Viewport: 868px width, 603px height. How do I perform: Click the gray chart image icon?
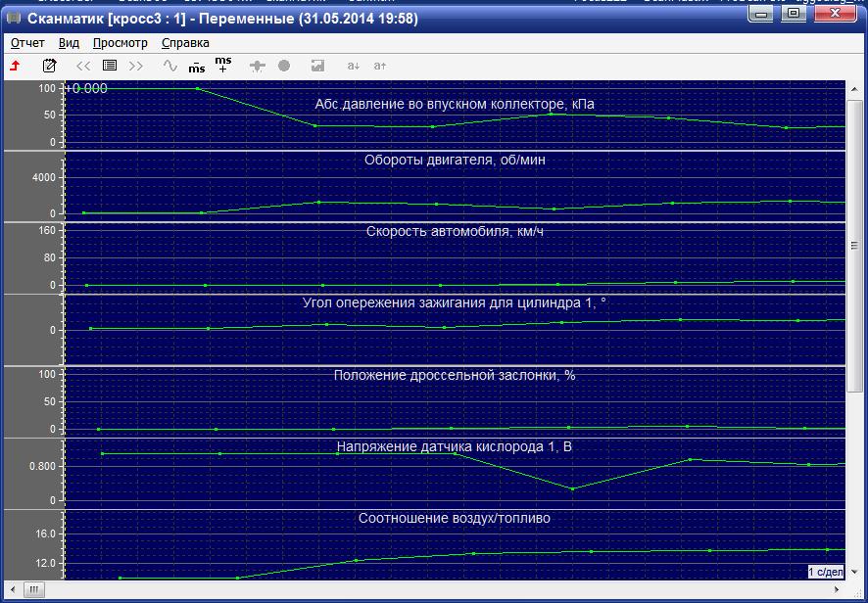(317, 66)
